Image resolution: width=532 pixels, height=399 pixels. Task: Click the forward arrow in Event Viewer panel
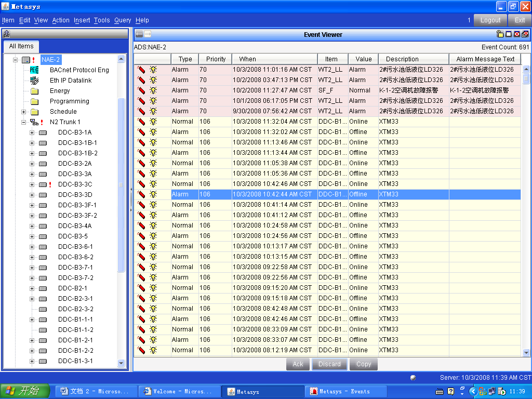(148, 34)
